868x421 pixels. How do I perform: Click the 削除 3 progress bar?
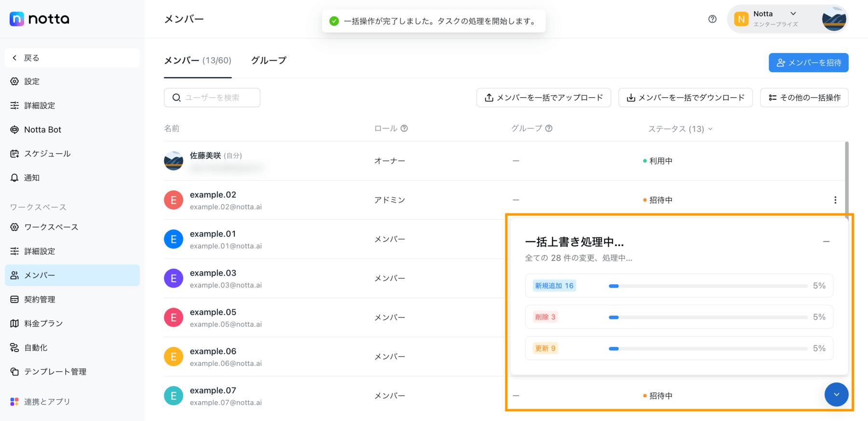pos(708,317)
